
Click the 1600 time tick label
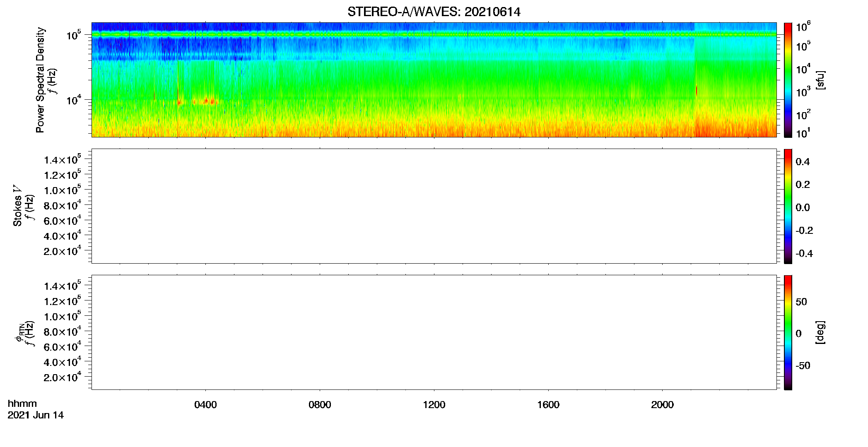(x=548, y=405)
